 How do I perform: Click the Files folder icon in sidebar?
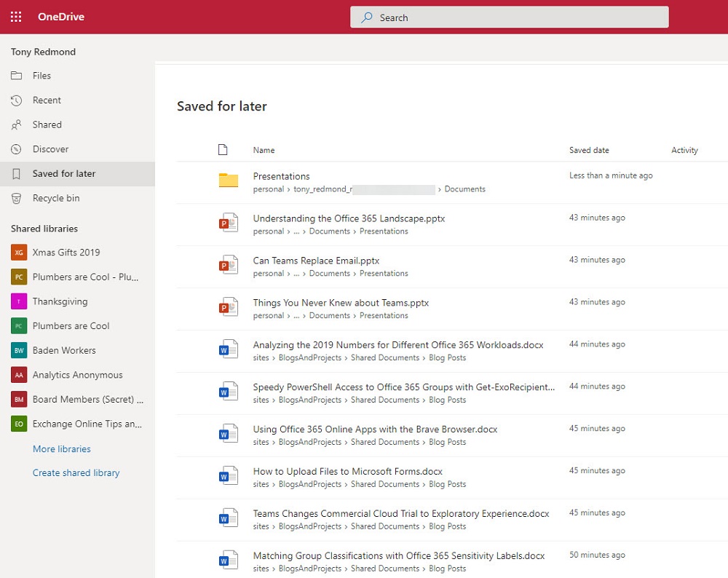point(16,75)
